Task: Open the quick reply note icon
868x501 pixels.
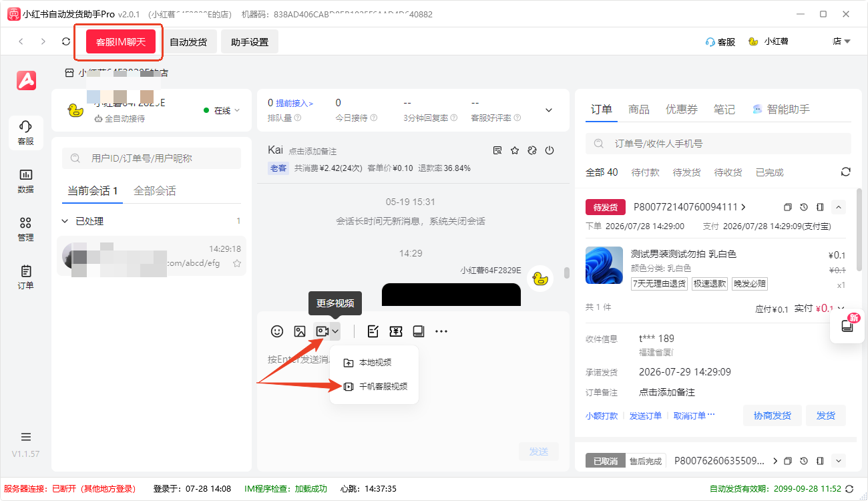Action: [373, 331]
